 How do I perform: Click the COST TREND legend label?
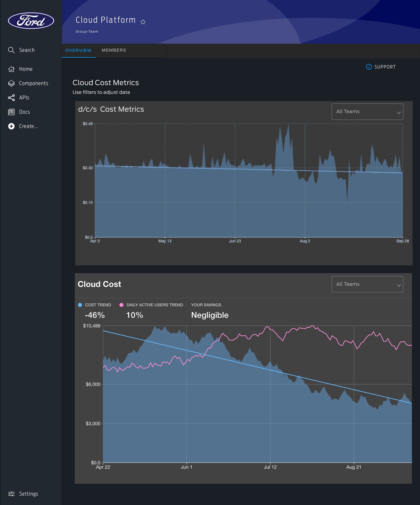coord(98,305)
